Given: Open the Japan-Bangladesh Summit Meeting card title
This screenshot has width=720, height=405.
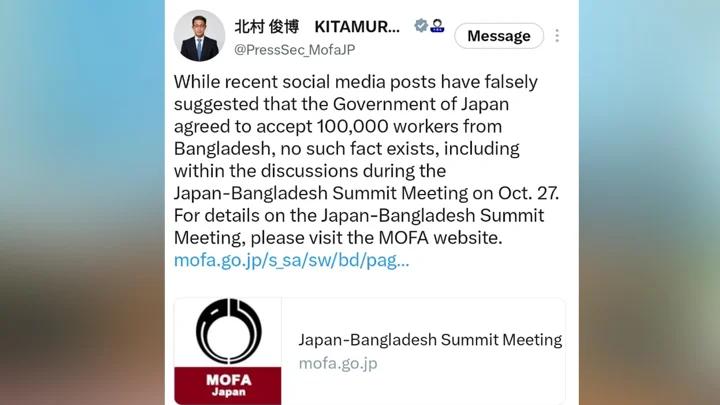Looking at the screenshot, I should tap(430, 340).
